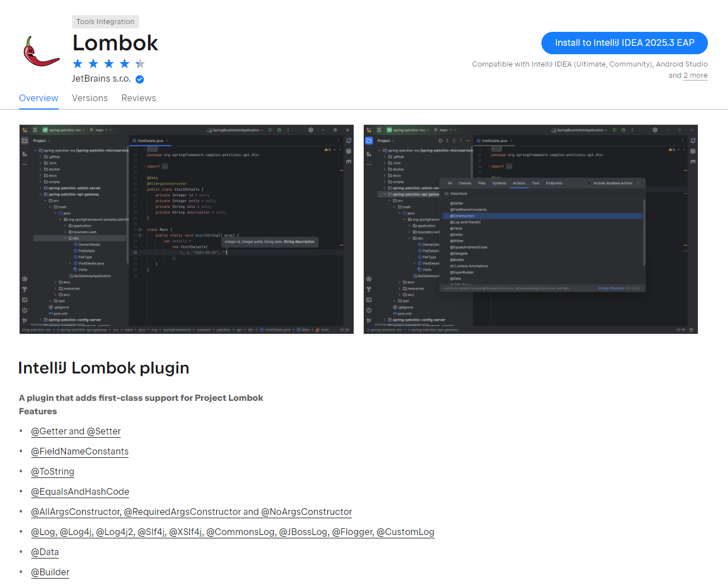Click Install to IntelliJ IDEA 2025.3 EAP
Viewport: 728px width, 587px height.
[x=624, y=43]
